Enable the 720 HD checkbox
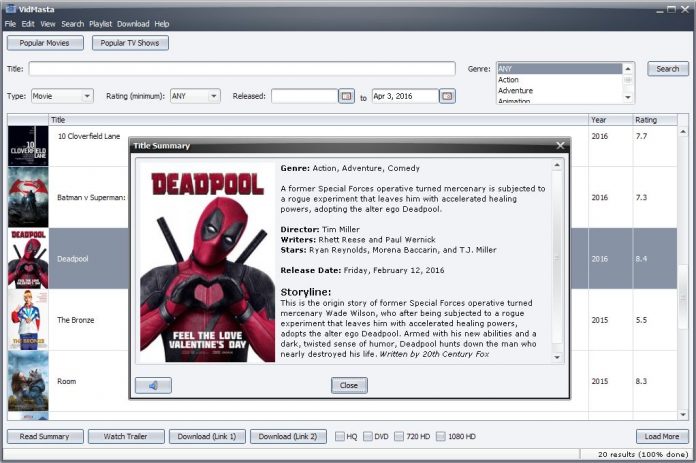This screenshot has height=463, width=696. pyautogui.click(x=399, y=436)
